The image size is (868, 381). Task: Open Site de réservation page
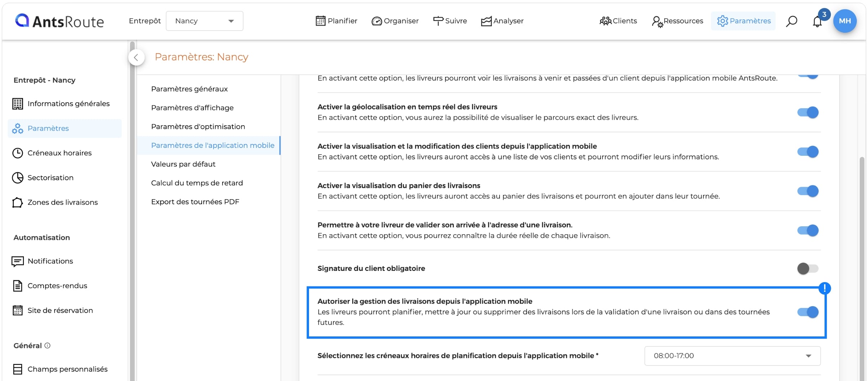[60, 310]
